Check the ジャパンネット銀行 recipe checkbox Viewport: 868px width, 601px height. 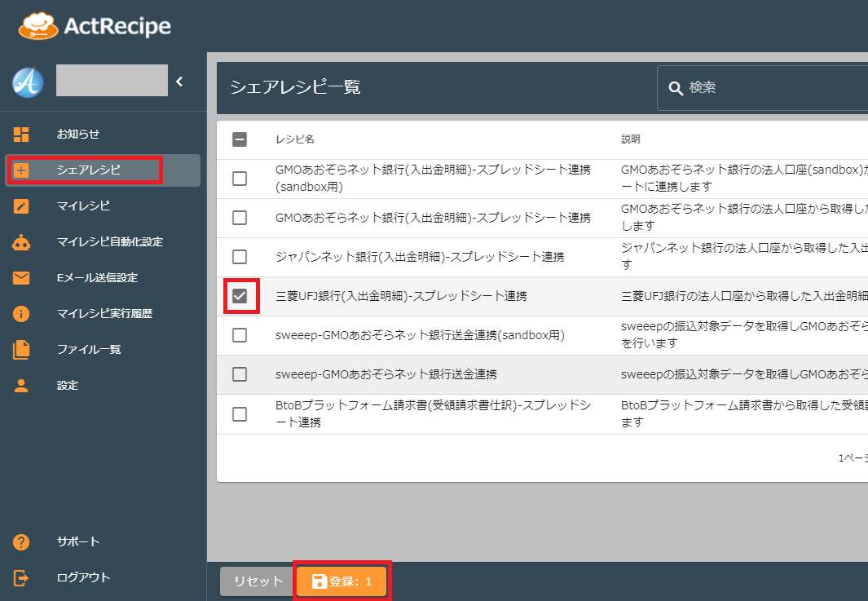point(240,257)
